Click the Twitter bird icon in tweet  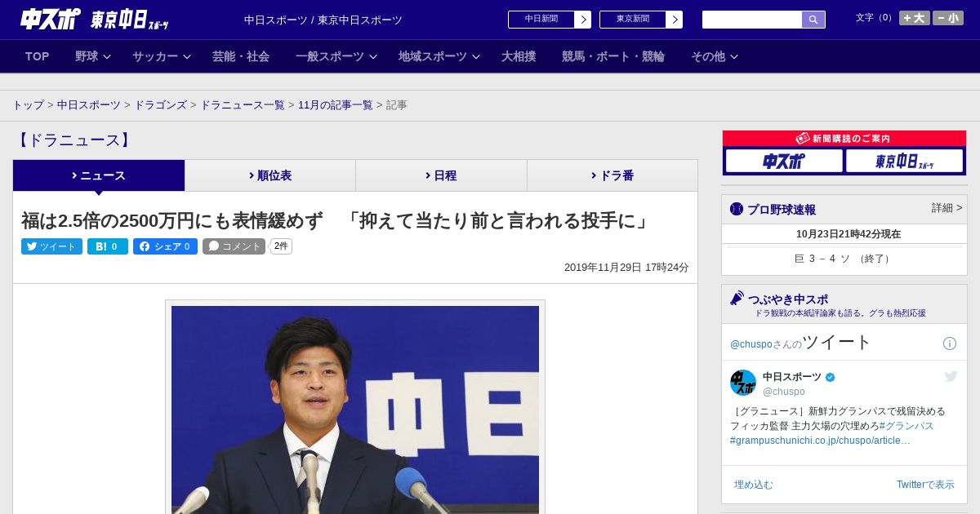[951, 376]
